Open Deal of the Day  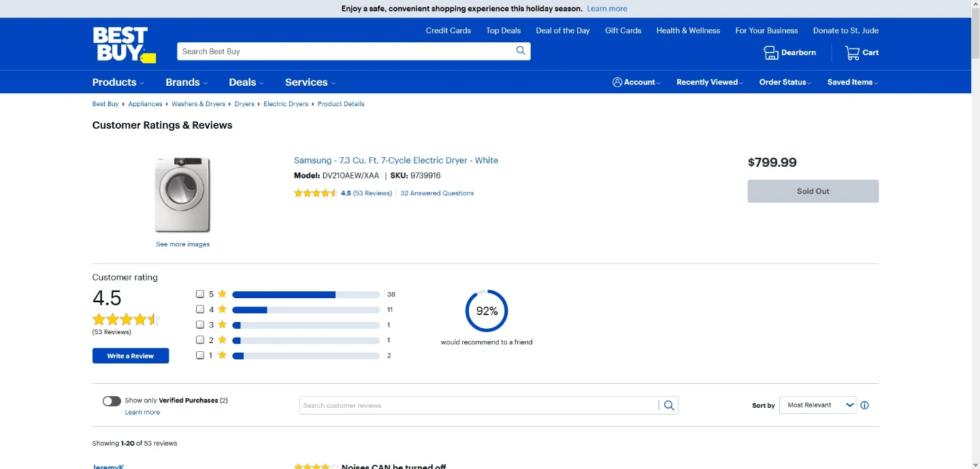pyautogui.click(x=563, y=31)
